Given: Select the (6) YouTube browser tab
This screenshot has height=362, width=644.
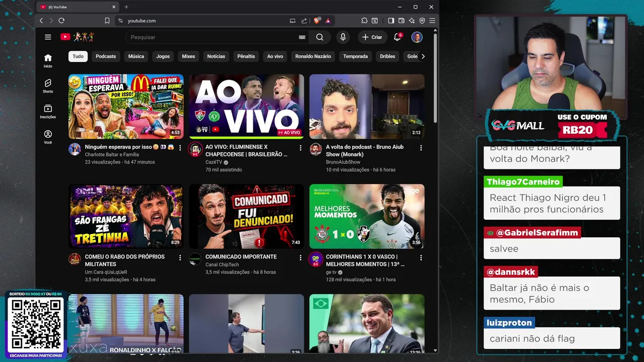Looking at the screenshot, I should tap(78, 7).
